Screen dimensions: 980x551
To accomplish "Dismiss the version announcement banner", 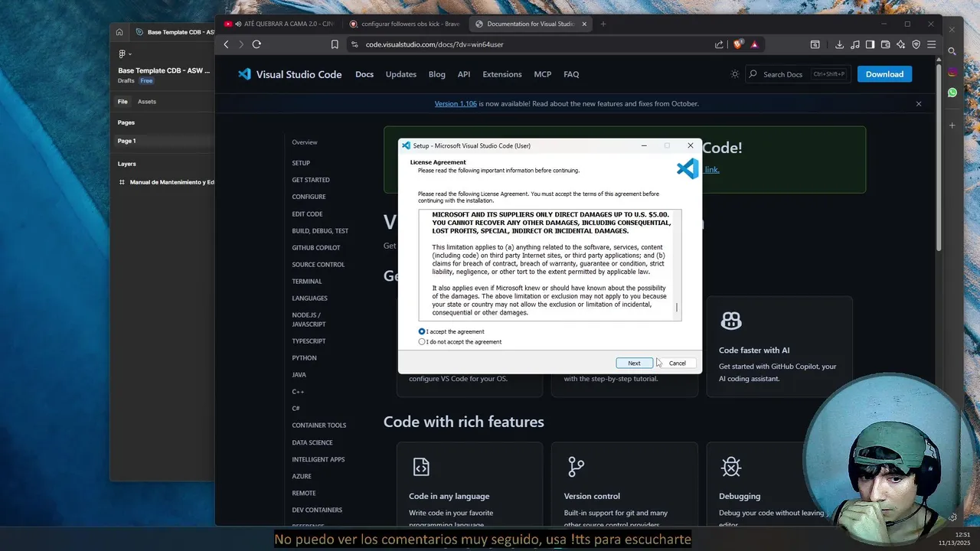I will (919, 103).
